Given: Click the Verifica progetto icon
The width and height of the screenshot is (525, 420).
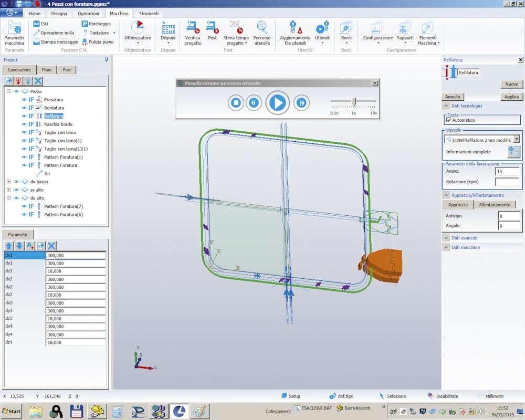Looking at the screenshot, I should [x=193, y=27].
